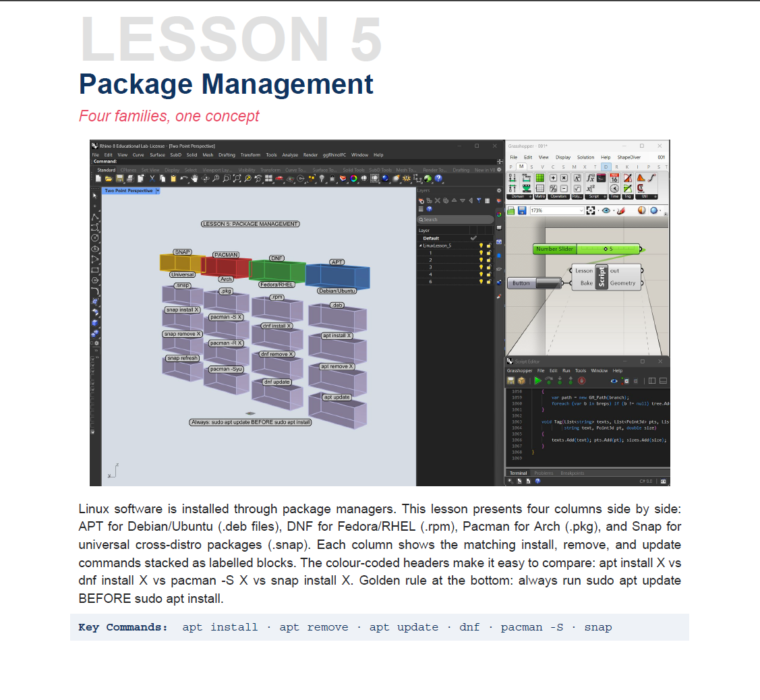Image resolution: width=760 pixels, height=700 pixels.
Task: Select the Pan hand tool in Rhino
Action: 195,179
